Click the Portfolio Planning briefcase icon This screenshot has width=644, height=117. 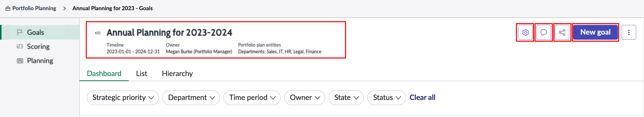(x=8, y=8)
